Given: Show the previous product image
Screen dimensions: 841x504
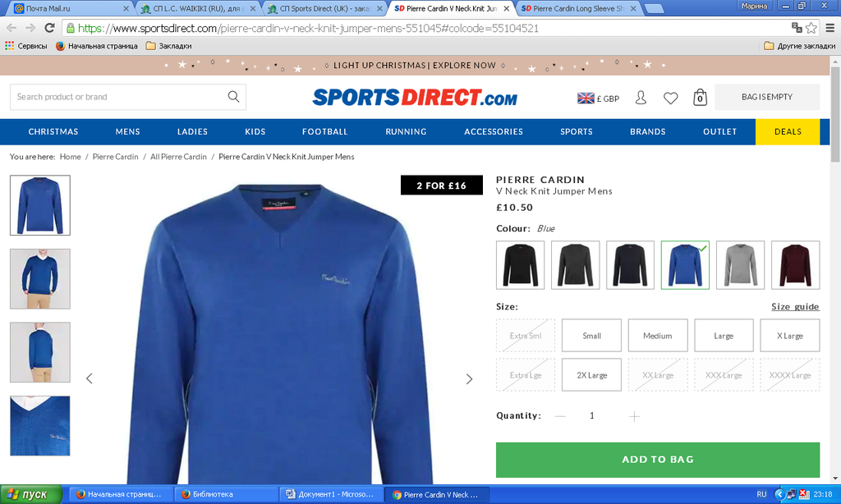Looking at the screenshot, I should pyautogui.click(x=90, y=378).
